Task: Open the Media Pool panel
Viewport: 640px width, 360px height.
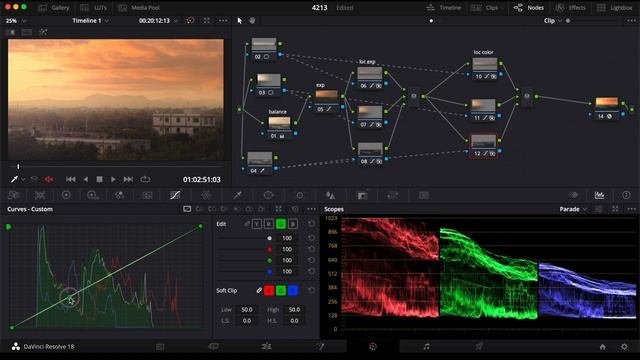Action: click(139, 8)
